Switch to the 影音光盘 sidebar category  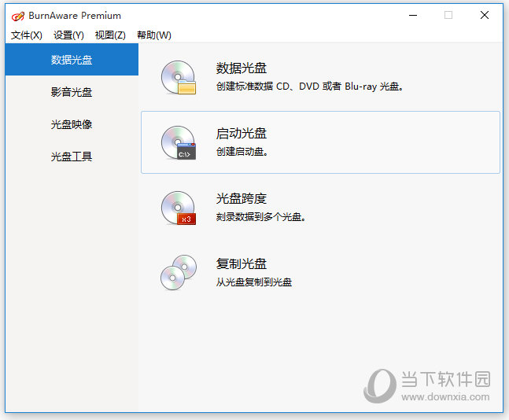click(x=72, y=92)
